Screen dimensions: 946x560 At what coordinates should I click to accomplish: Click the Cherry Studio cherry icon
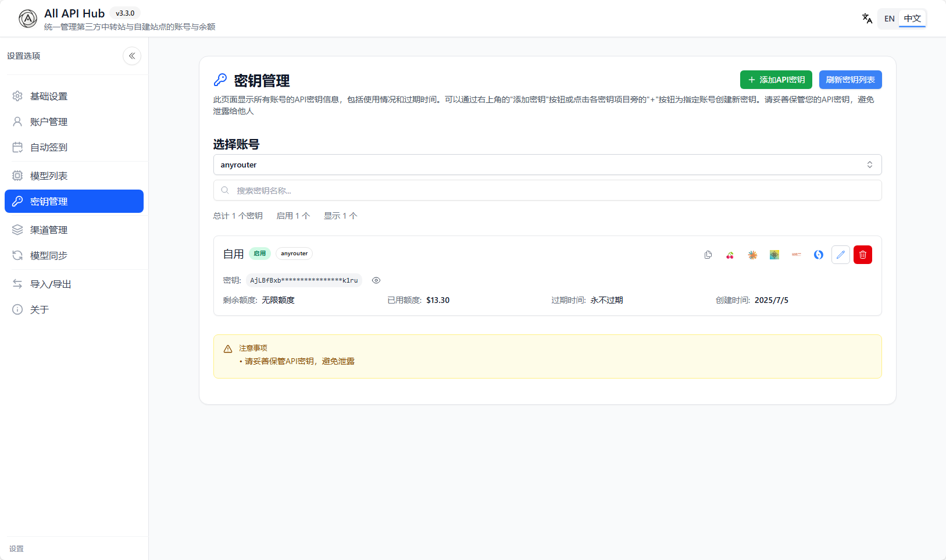click(730, 255)
